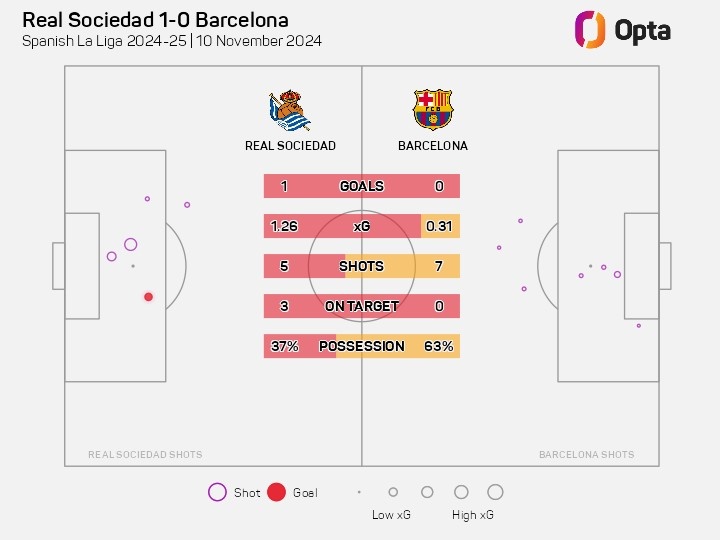
Task: Select the largest xG circle in the legend
Action: 495,492
